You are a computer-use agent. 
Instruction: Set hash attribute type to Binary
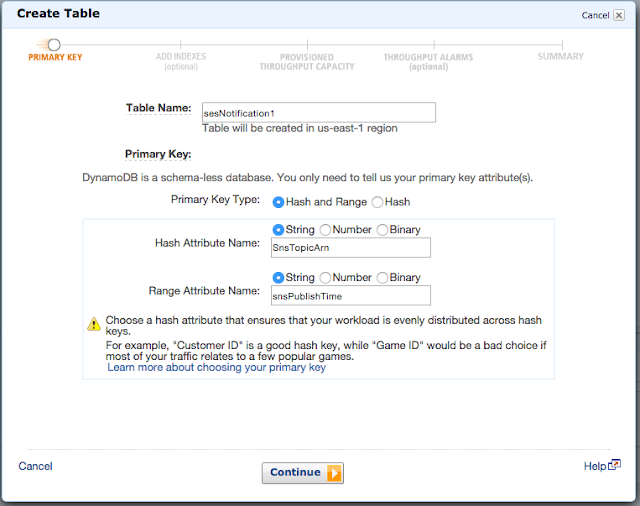pyautogui.click(x=382, y=230)
